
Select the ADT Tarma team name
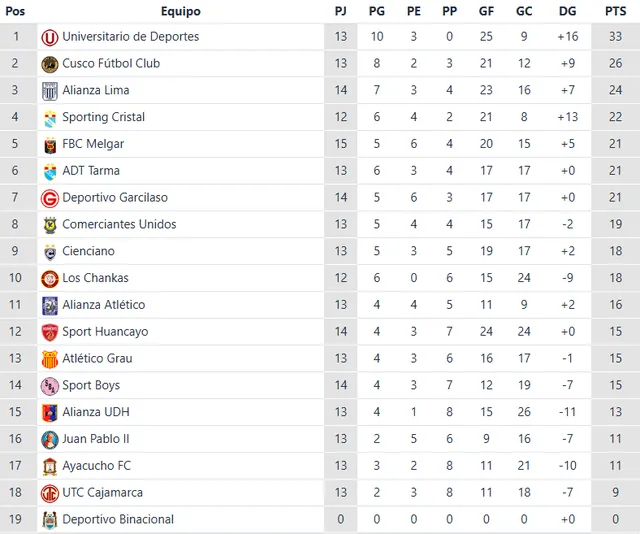tap(91, 171)
